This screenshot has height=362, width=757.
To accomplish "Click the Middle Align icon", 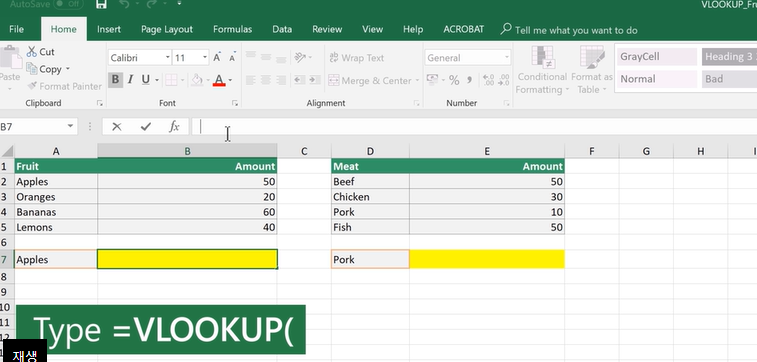I will click(266, 57).
